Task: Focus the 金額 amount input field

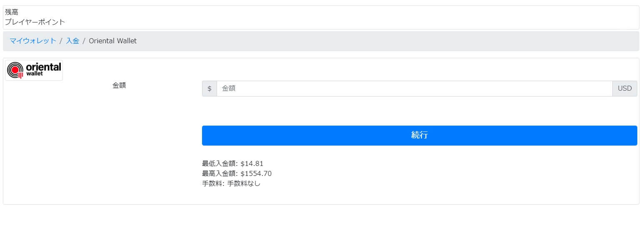Action: pyautogui.click(x=414, y=89)
